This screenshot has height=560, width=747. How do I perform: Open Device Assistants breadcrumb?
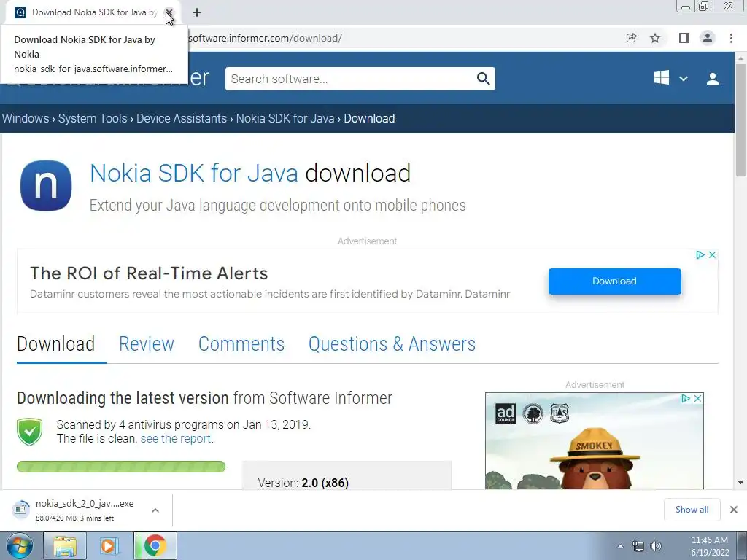pos(182,118)
